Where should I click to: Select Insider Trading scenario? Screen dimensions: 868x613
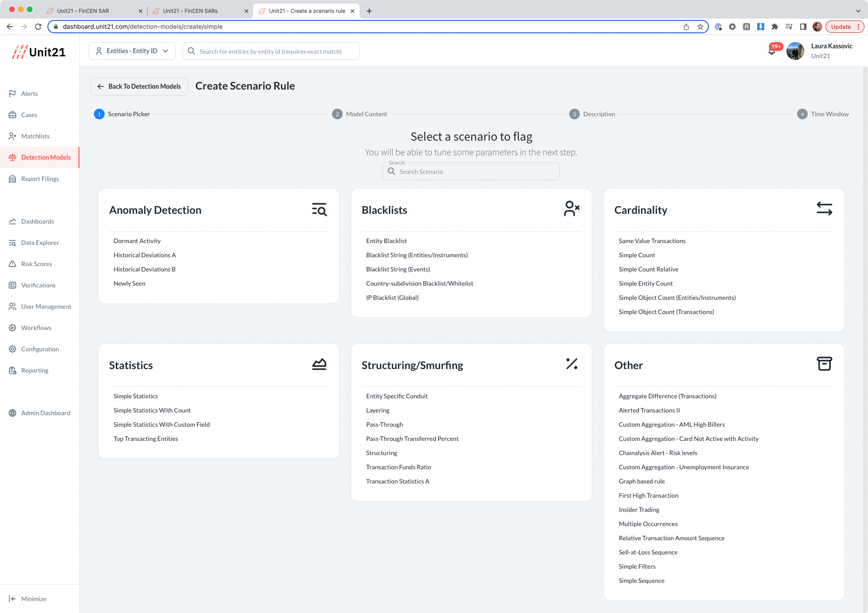click(x=639, y=510)
